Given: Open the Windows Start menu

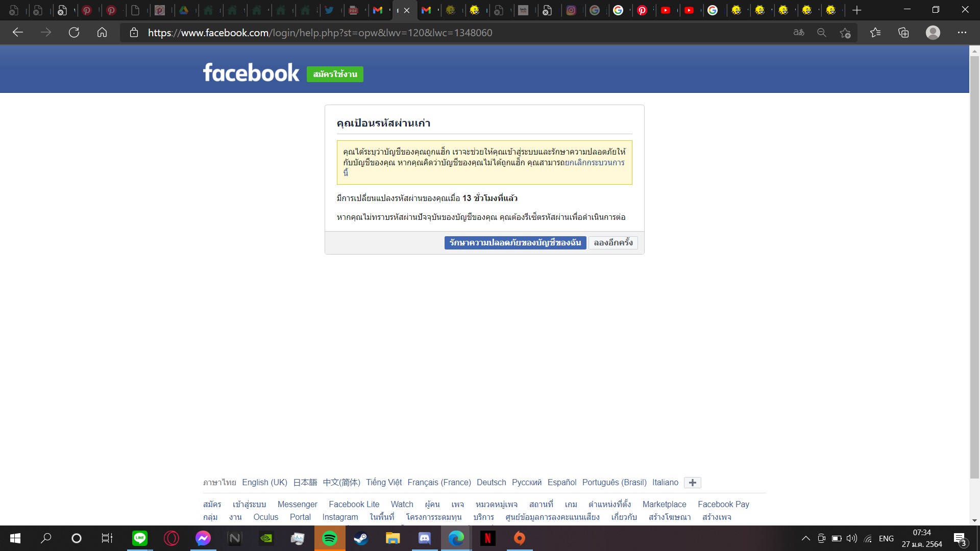Looking at the screenshot, I should (15, 538).
